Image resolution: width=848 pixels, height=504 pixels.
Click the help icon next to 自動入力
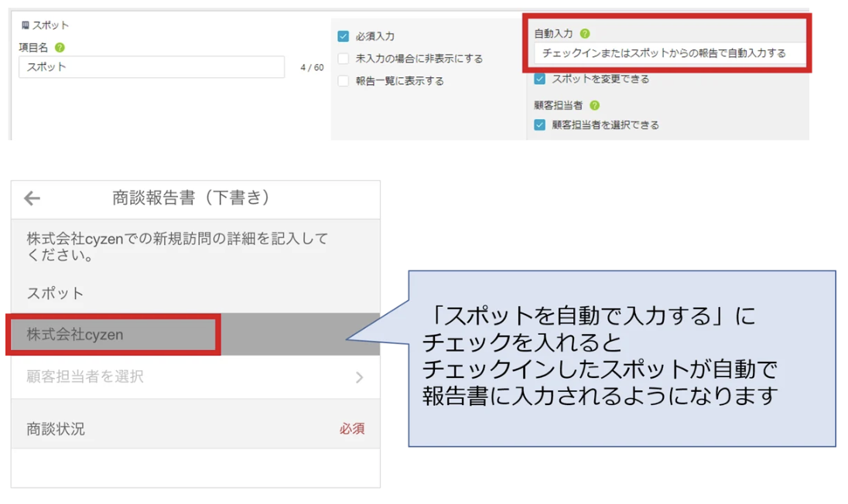[x=585, y=33]
